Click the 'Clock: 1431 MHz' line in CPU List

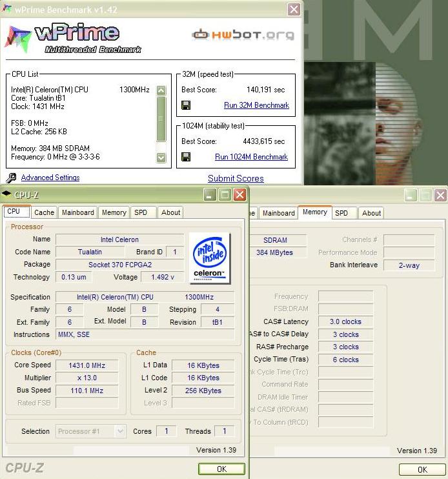coord(37,107)
